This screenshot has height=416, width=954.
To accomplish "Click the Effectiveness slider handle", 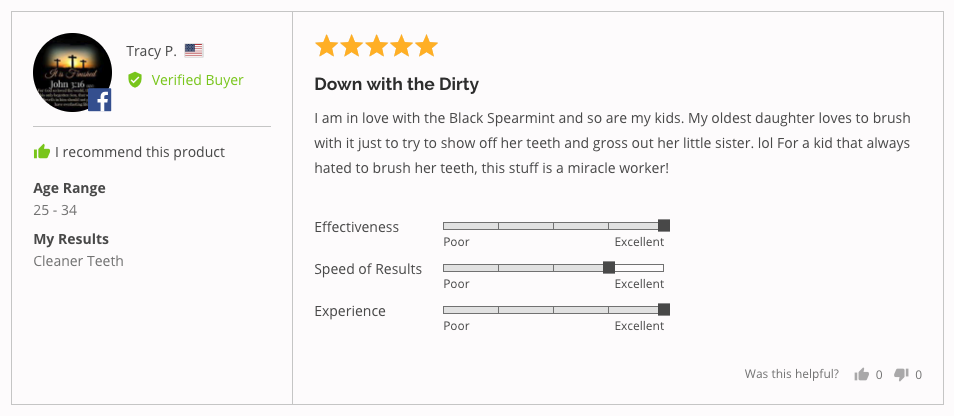I will 664,226.
